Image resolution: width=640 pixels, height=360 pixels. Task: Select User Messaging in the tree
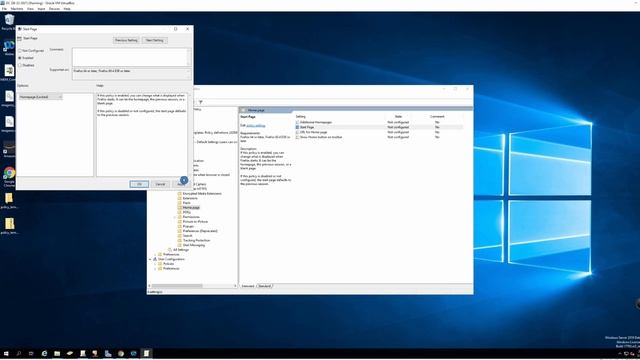click(194, 245)
